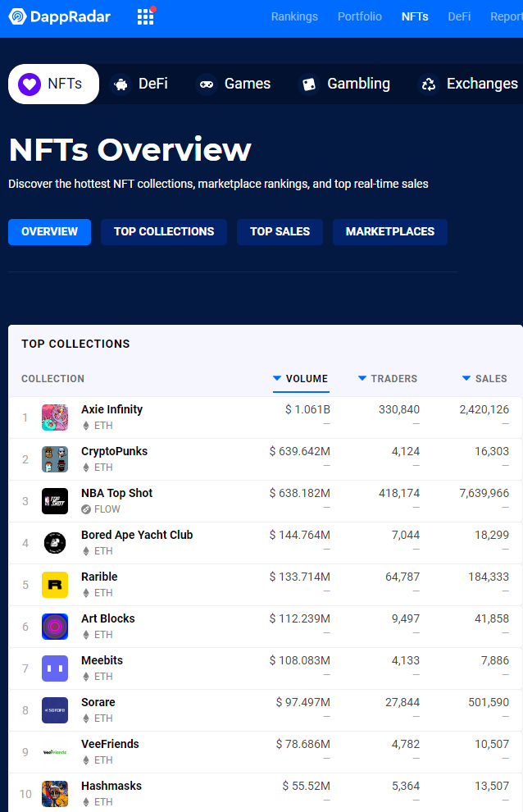The width and height of the screenshot is (523, 812).
Task: Click the DeFi piggy bank icon
Action: point(121,84)
